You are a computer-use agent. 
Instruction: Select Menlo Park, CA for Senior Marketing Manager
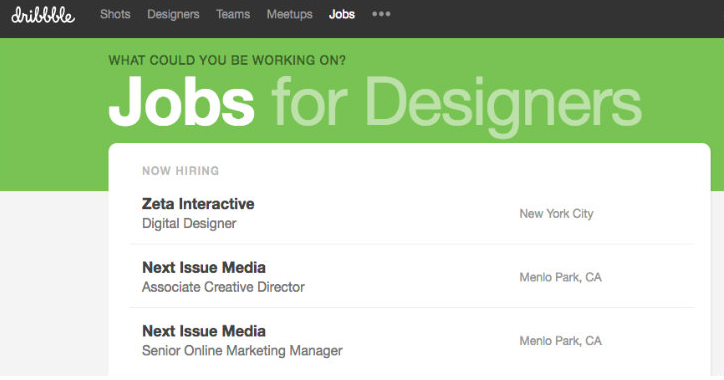[561, 341]
